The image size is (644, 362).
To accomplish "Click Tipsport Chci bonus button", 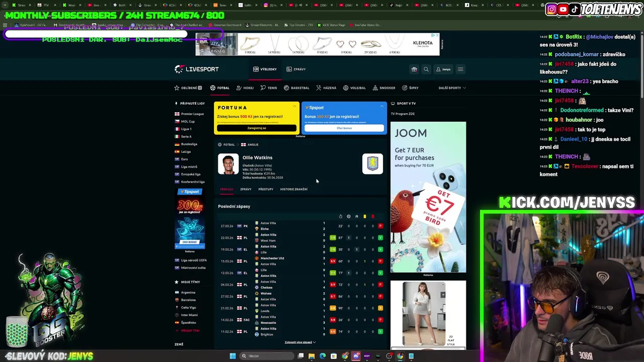I will click(344, 128).
